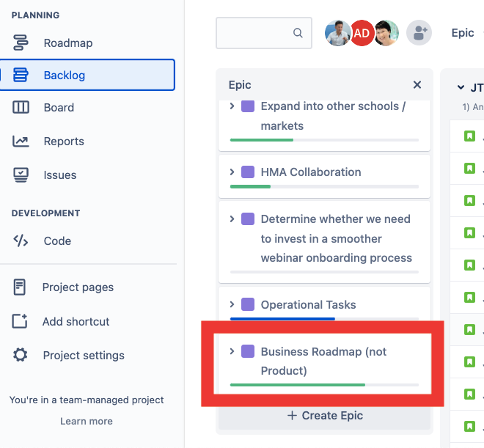484x448 pixels.
Task: Select Expand into other schools epic title
Action: click(x=333, y=116)
